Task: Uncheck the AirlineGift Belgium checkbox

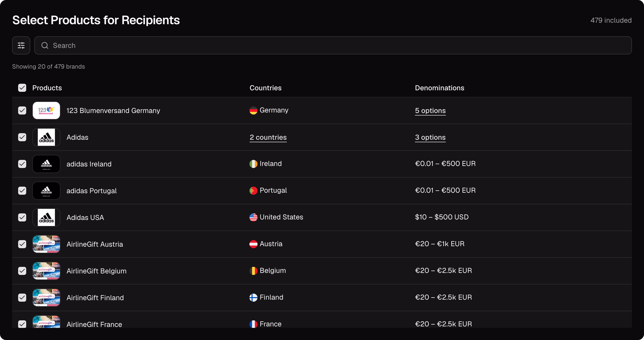Action: click(x=22, y=271)
